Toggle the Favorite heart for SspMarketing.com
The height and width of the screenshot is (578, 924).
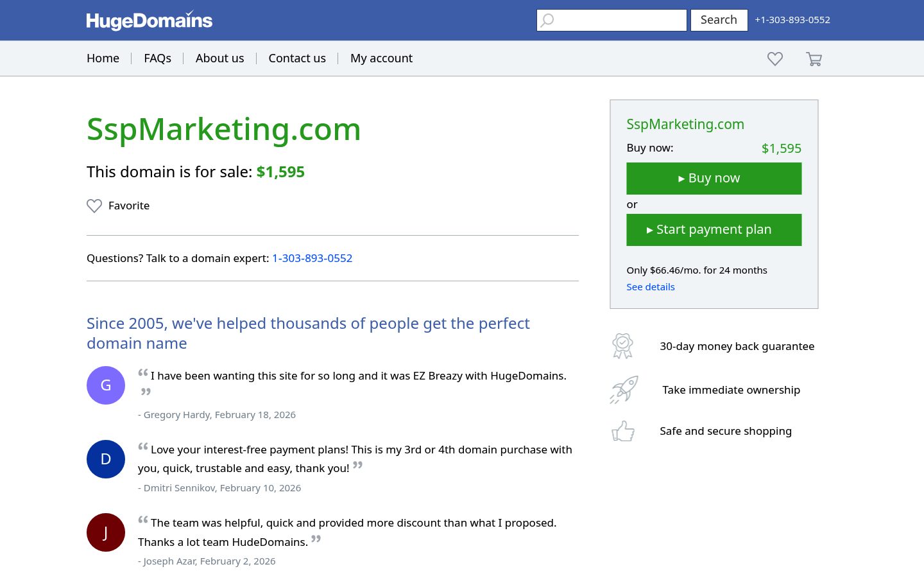click(94, 206)
